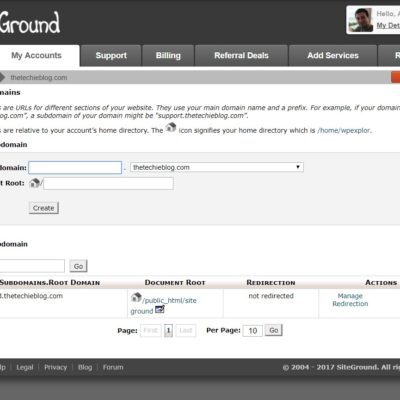Click the Forum link in the footer
Image resolution: width=400 pixels, height=400 pixels.
113,367
